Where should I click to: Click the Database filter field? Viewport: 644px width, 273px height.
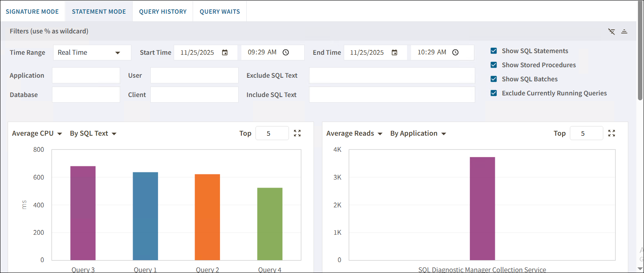pos(86,95)
